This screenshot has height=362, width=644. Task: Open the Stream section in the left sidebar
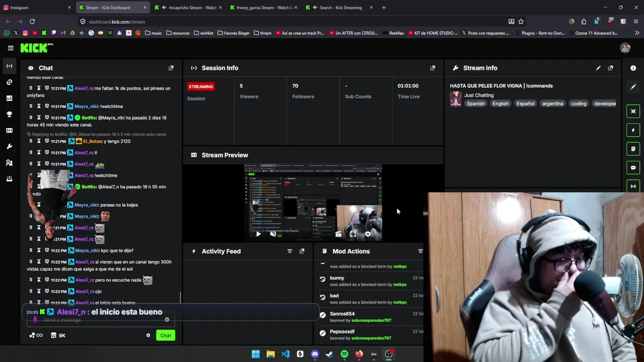point(9,66)
